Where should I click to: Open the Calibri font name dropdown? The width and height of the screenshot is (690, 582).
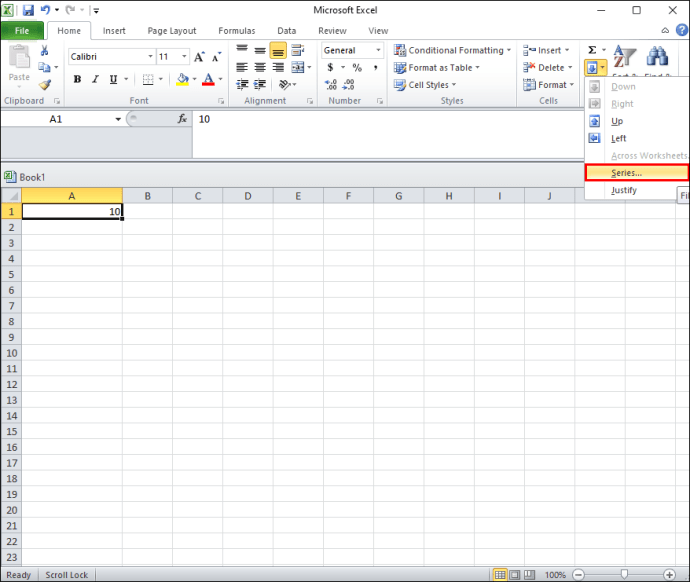149,57
